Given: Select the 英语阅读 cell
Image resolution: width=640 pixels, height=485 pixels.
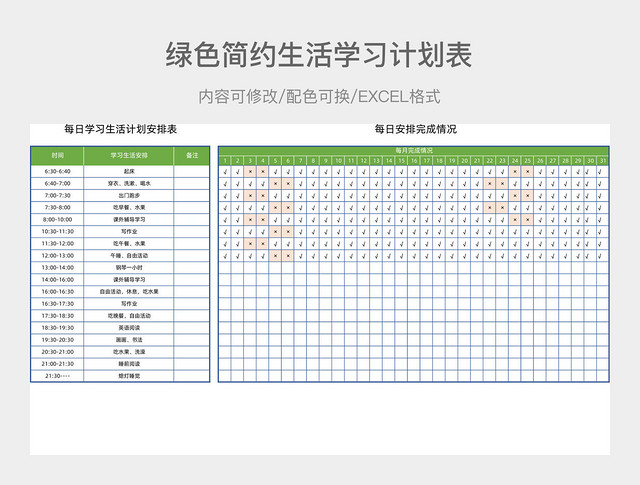Looking at the screenshot, I should (129, 328).
